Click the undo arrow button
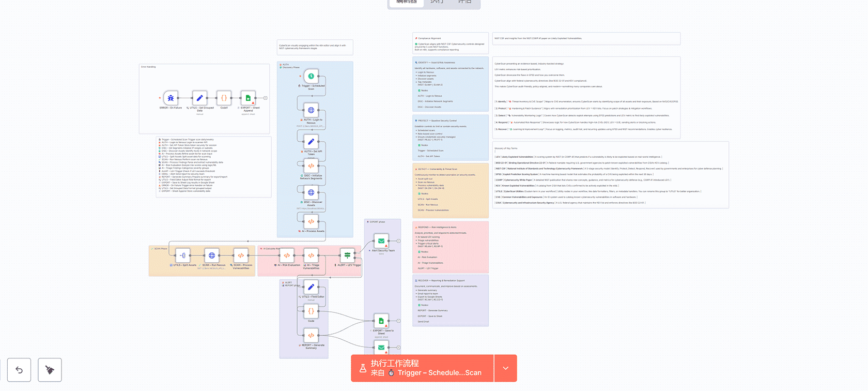Screen dimensions: 868x391 (x=19, y=370)
